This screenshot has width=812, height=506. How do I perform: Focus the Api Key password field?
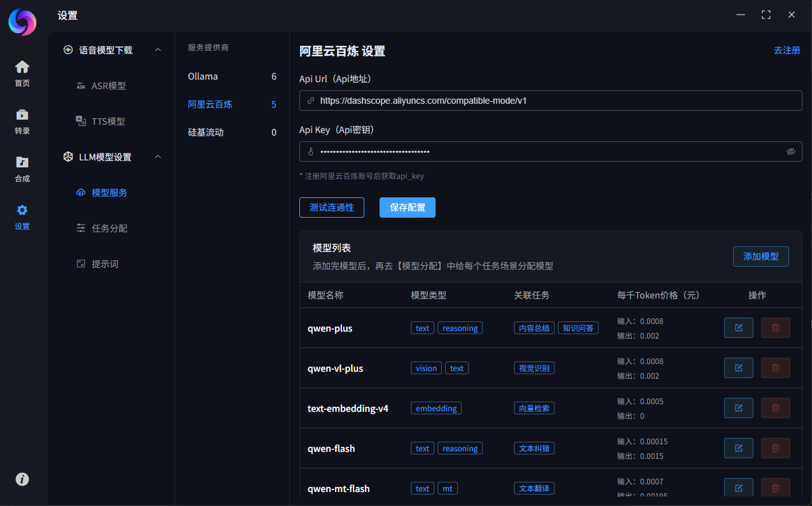[x=550, y=151]
